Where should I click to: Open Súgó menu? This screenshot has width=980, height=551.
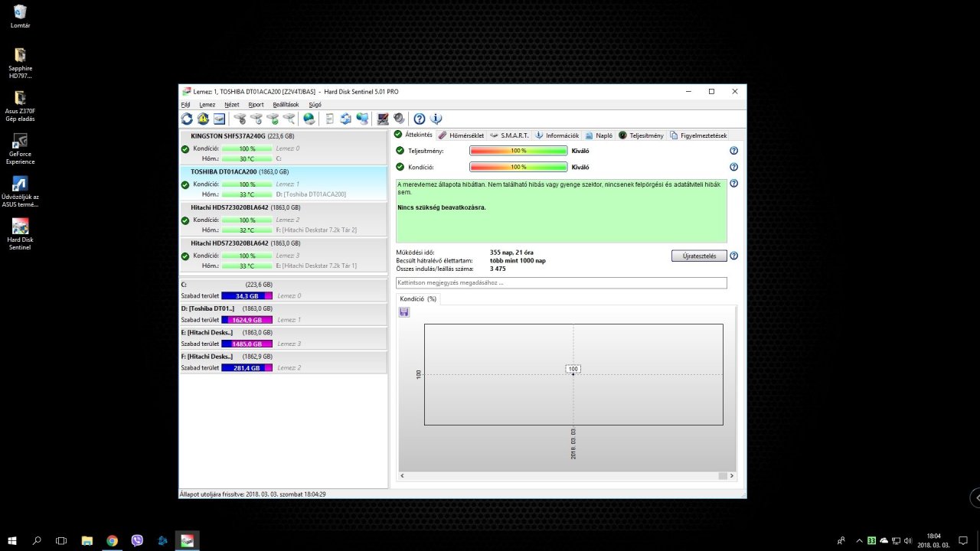coord(315,104)
